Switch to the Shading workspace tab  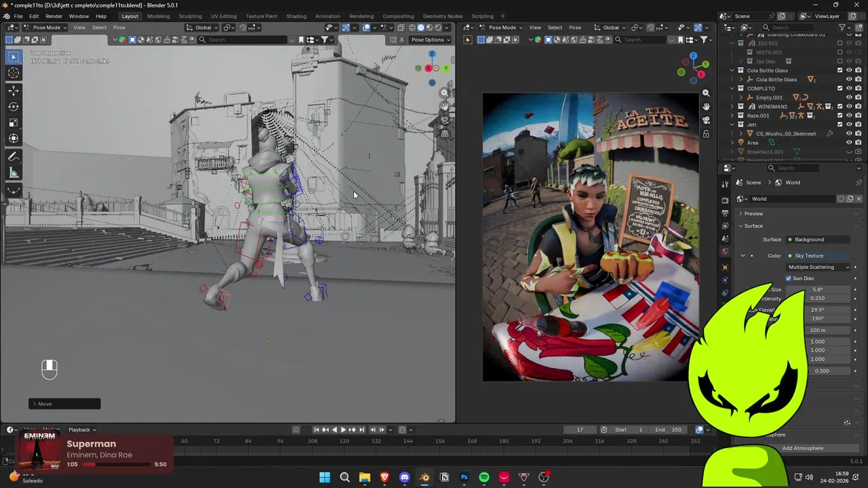point(296,16)
